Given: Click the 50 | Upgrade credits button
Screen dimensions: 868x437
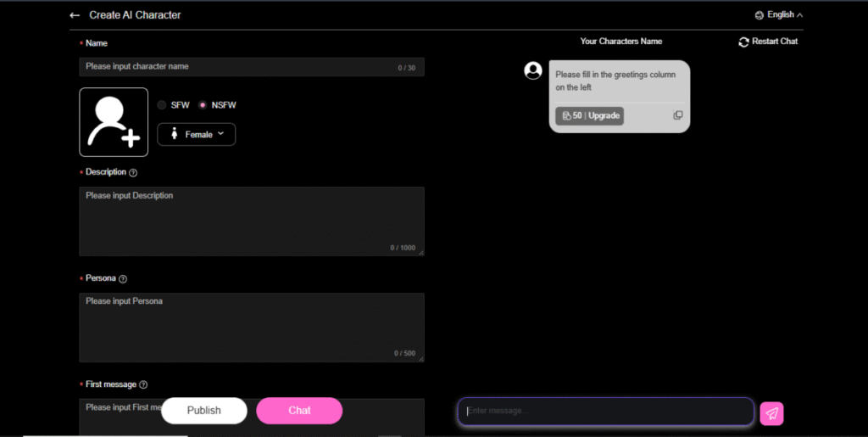Looking at the screenshot, I should point(590,115).
